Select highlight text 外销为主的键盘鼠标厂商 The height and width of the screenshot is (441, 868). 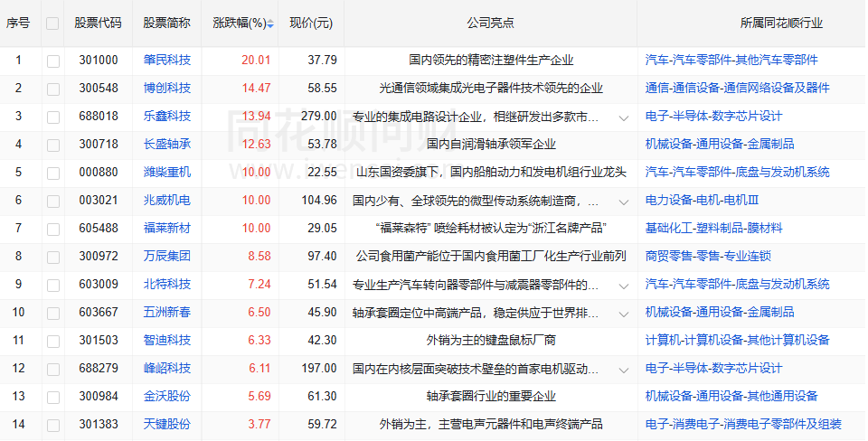tap(491, 341)
